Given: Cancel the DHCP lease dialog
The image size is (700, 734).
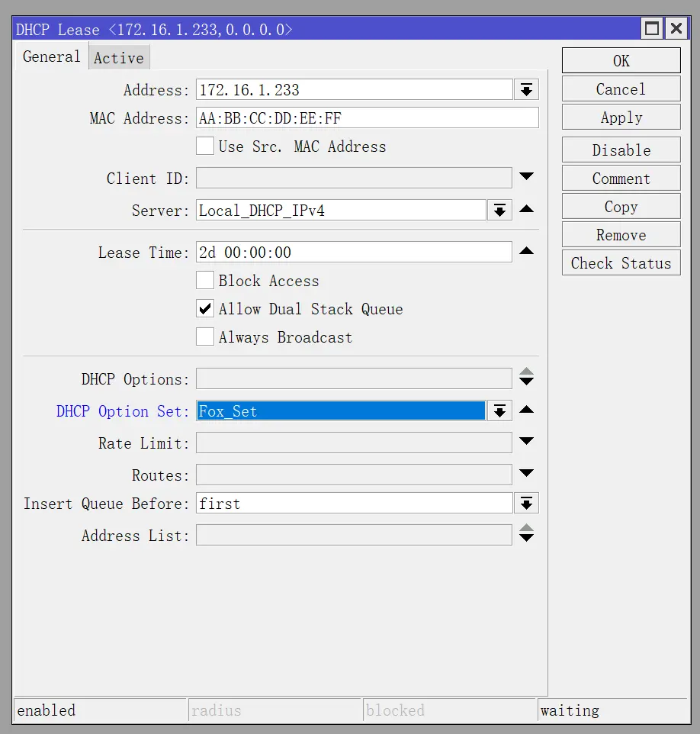Looking at the screenshot, I should click(x=621, y=89).
